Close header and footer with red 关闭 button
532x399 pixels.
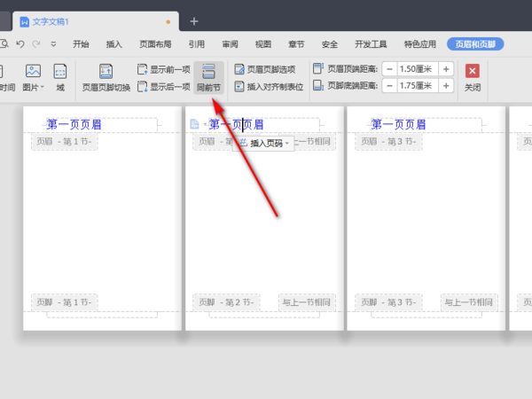click(x=473, y=77)
